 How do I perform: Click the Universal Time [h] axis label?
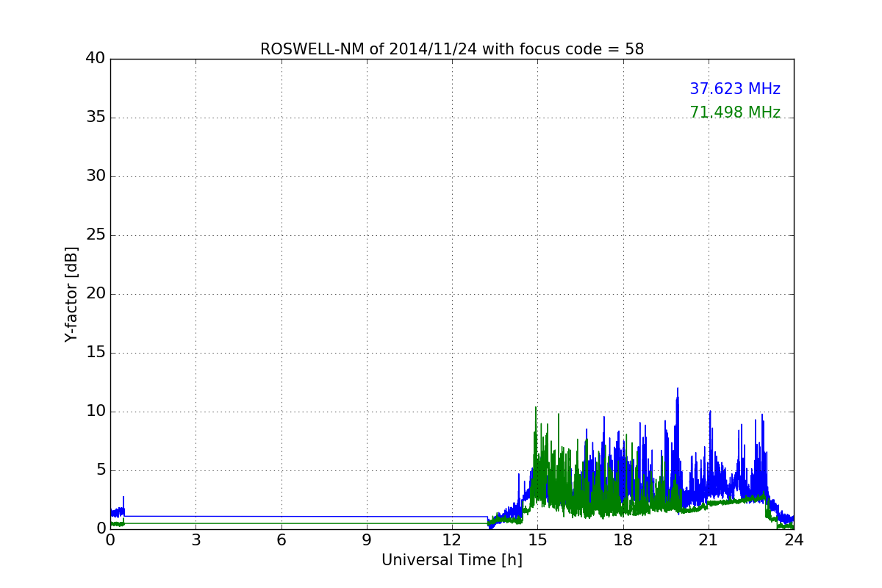tap(452, 560)
